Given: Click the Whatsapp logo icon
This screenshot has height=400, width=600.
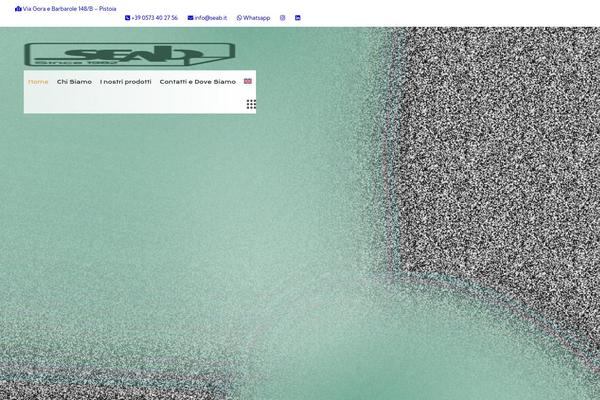Looking at the screenshot, I should pyautogui.click(x=239, y=18).
